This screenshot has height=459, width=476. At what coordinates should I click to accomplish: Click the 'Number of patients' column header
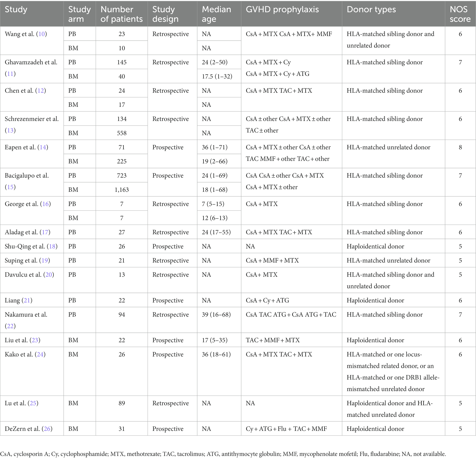tap(122, 14)
